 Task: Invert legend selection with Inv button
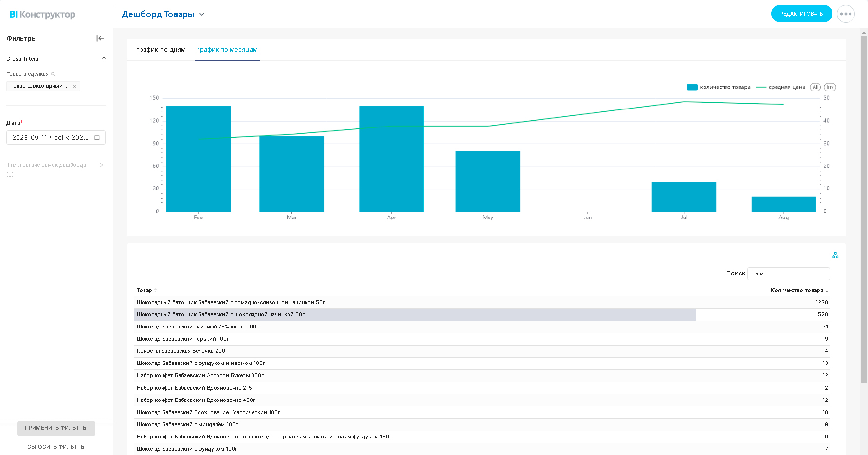[x=830, y=87]
